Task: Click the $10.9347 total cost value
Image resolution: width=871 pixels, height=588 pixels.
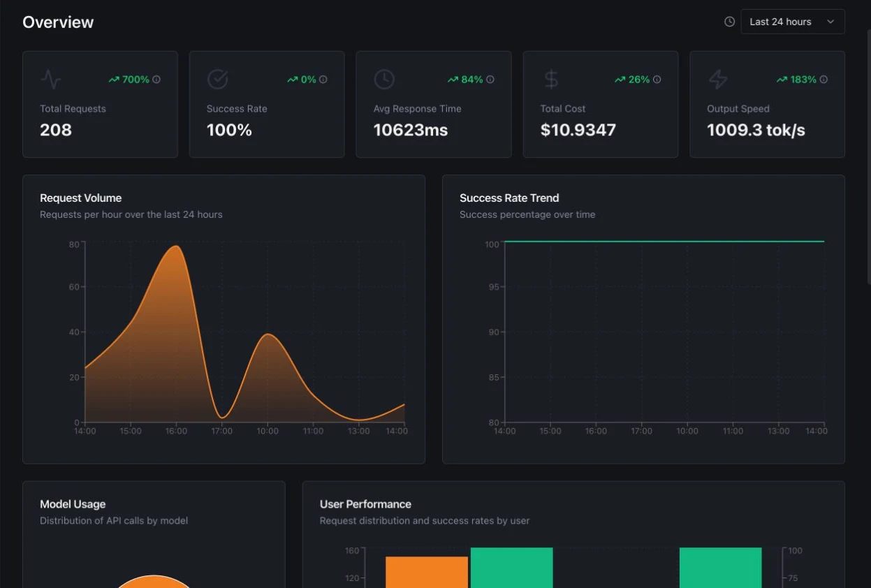Action: click(x=578, y=130)
